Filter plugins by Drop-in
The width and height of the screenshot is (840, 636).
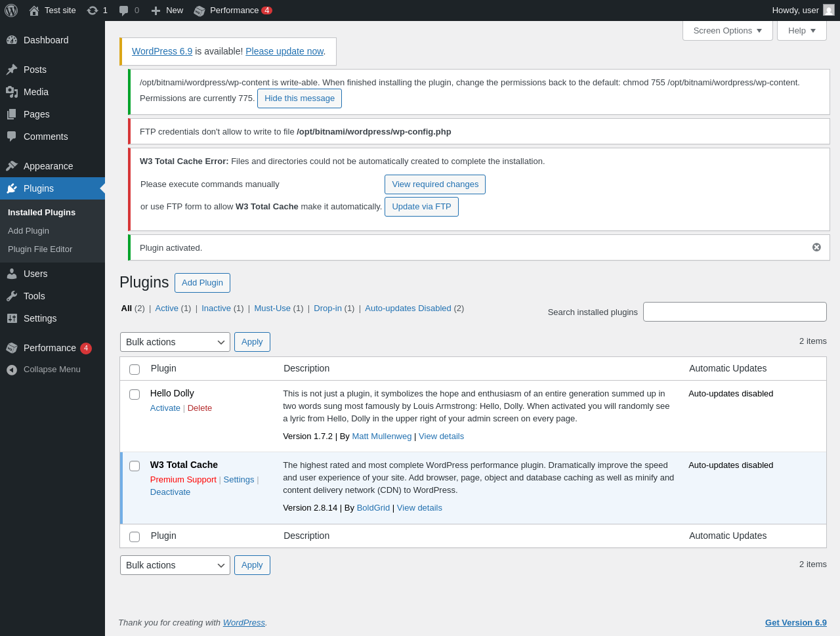(x=327, y=308)
